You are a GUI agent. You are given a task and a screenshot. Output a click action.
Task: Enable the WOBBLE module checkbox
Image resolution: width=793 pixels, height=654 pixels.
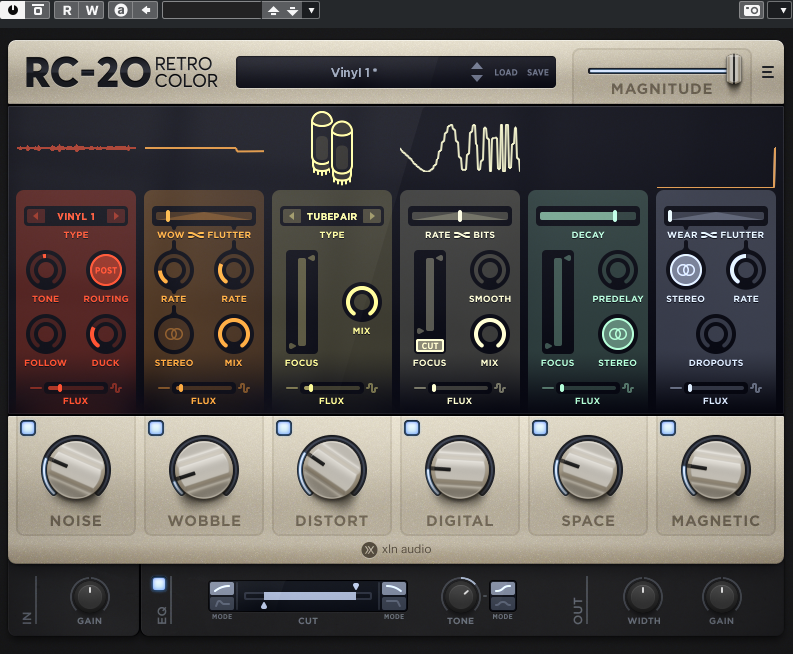[156, 428]
